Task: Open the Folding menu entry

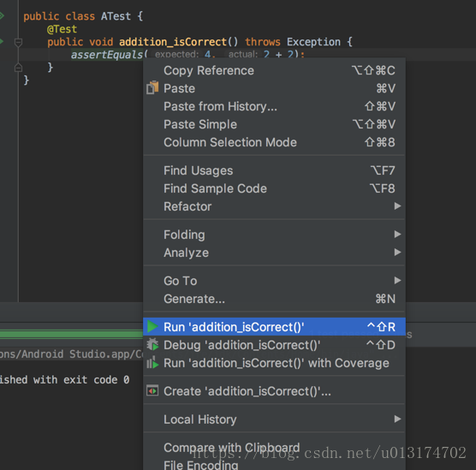Action: point(274,235)
